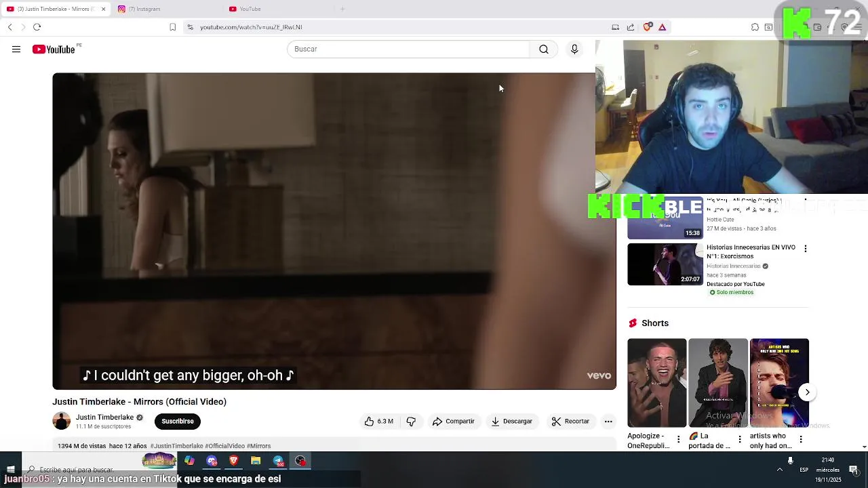Close the Justin Timberlake Mirrors tab
The height and width of the screenshot is (488, 868).
[x=103, y=9]
